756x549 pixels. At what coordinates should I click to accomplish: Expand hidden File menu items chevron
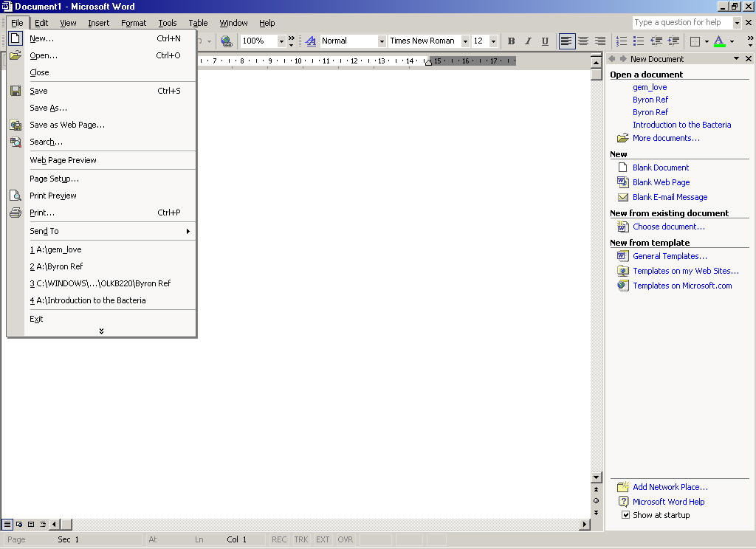click(101, 331)
